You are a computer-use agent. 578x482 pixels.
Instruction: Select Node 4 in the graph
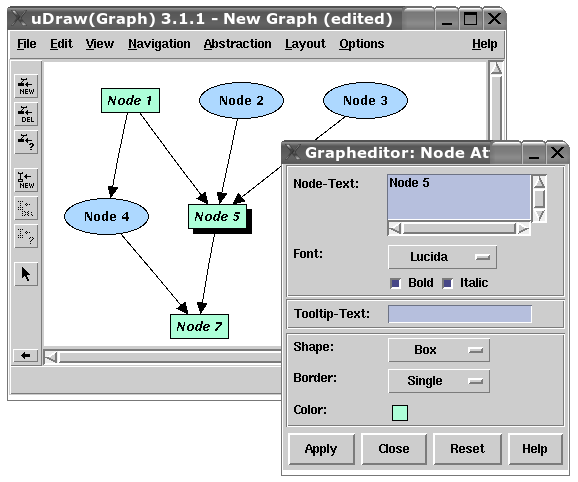[x=107, y=216]
